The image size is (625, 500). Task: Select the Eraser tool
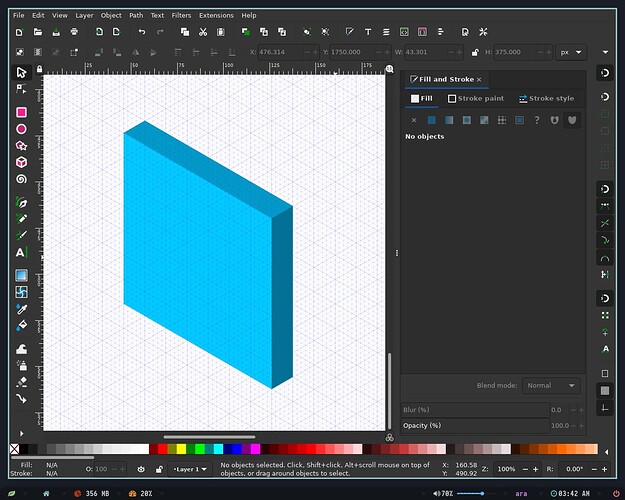pyautogui.click(x=22, y=382)
